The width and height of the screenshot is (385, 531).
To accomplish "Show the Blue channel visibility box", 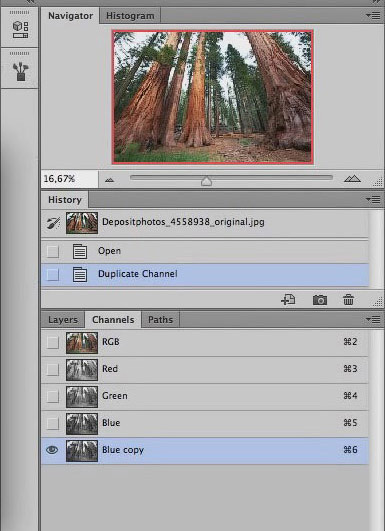I will tap(52, 423).
